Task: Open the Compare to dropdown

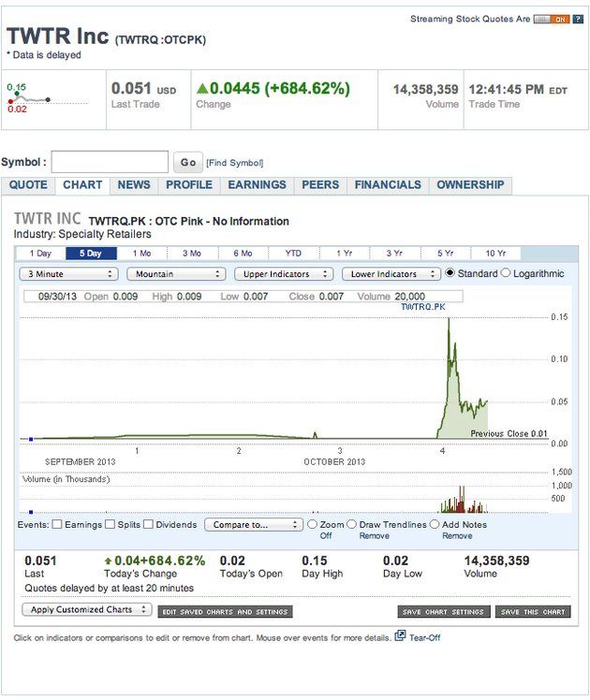Action: [253, 525]
